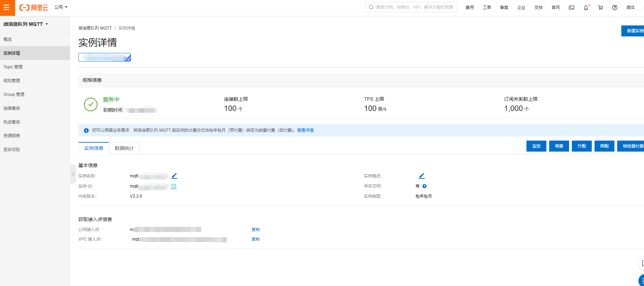Image resolution: width=644 pixels, height=286 pixels.
Task: Click the 监控 button
Action: click(x=536, y=146)
